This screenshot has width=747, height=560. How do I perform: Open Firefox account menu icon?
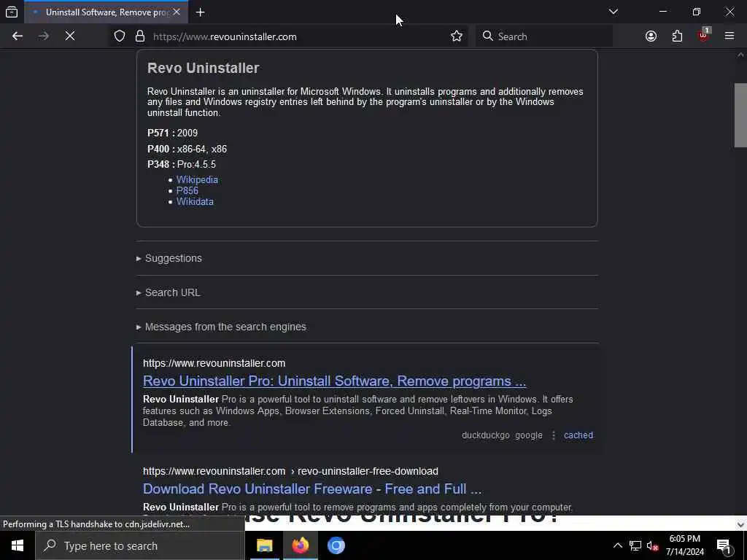(651, 36)
